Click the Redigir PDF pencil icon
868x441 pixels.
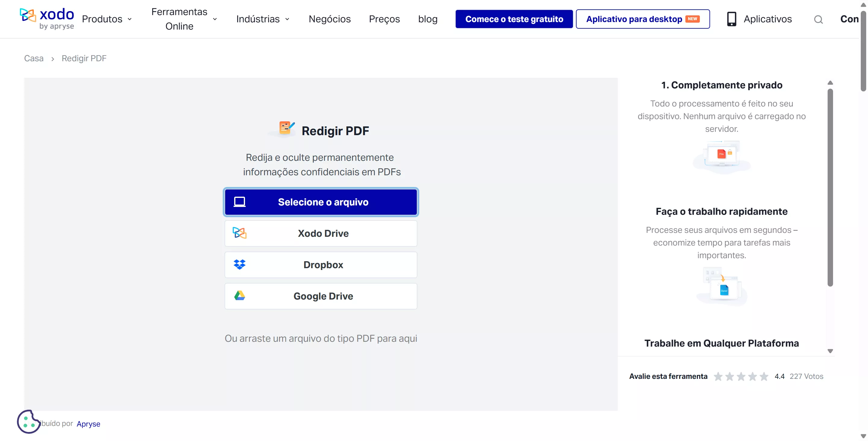pos(285,128)
